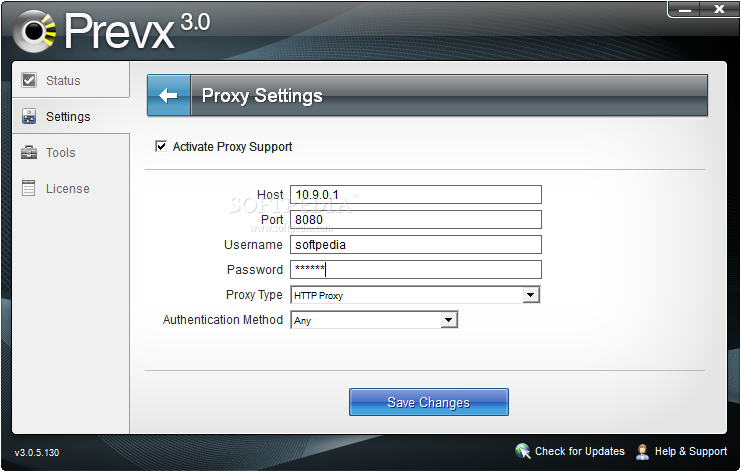Close the Prevx window
The image size is (741, 472).
click(719, 9)
